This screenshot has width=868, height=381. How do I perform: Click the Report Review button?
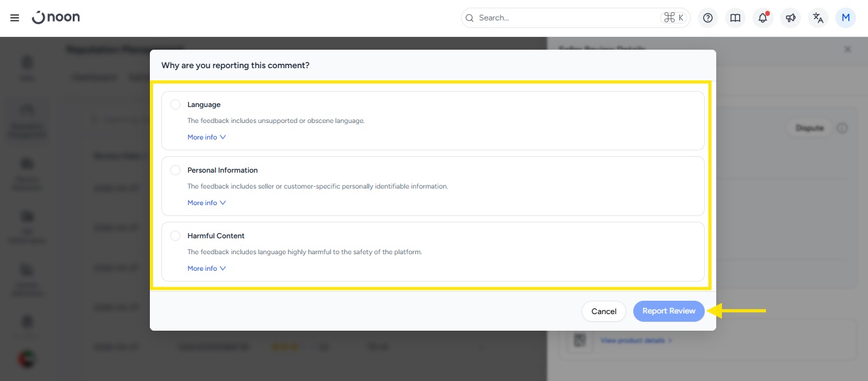point(668,311)
